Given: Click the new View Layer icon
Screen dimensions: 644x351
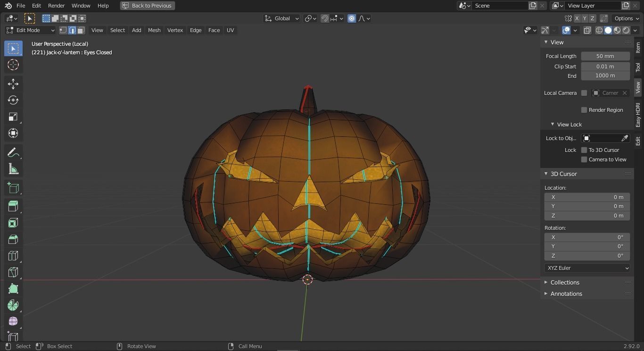Looking at the screenshot, I should pos(626,6).
